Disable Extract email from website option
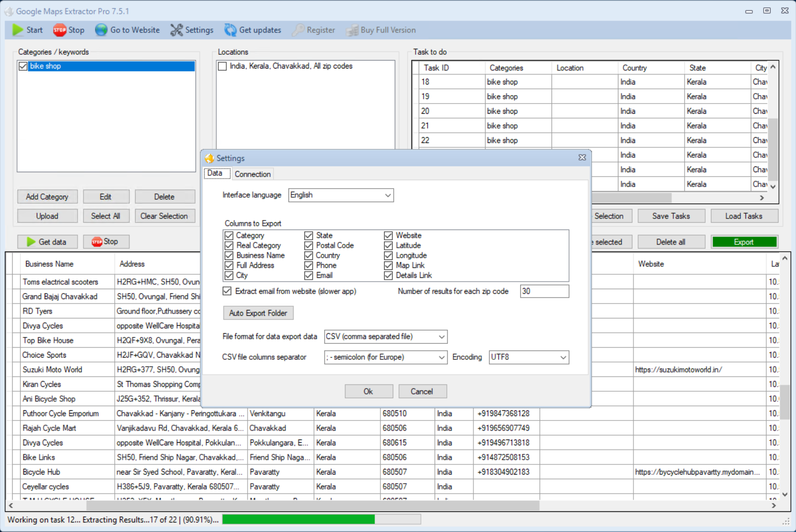Viewport: 796px width, 532px height. pos(227,291)
